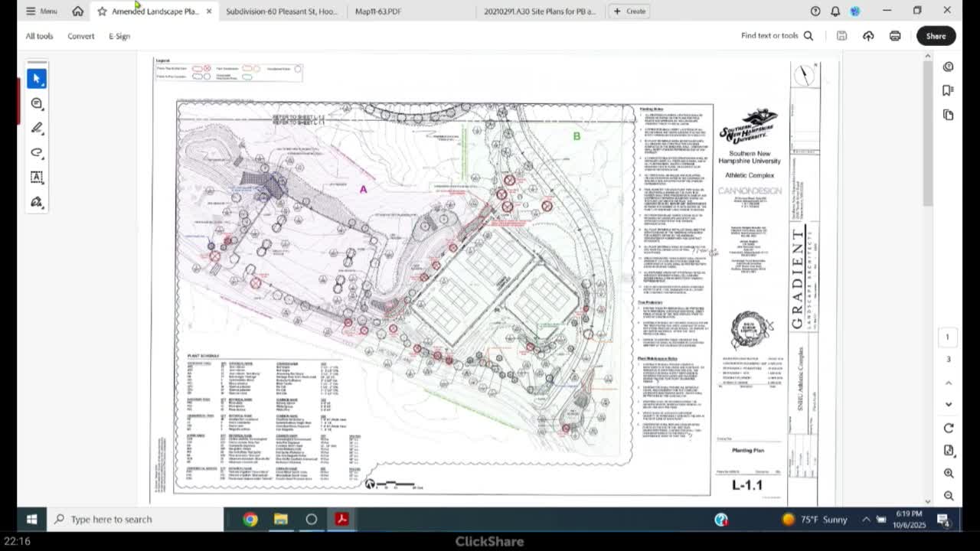Screen dimensions: 980x551
Task: Open the fill and sign tool
Action: point(36,202)
